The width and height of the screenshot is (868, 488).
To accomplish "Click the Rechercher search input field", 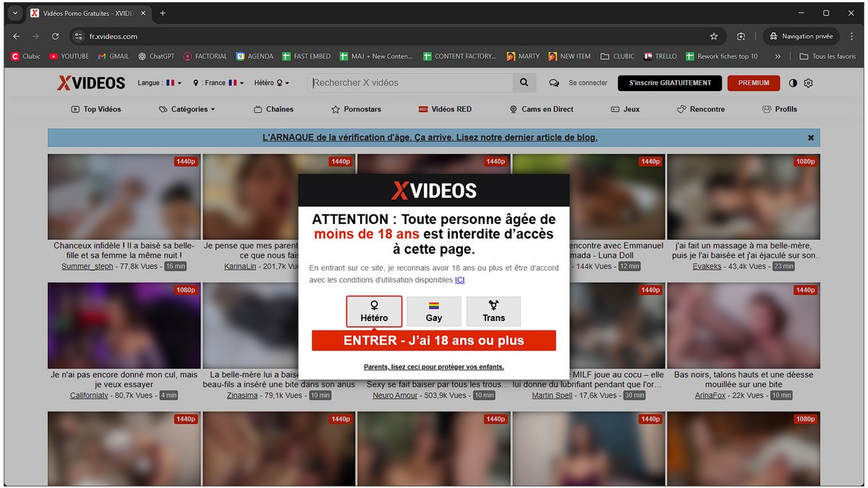I will (411, 83).
